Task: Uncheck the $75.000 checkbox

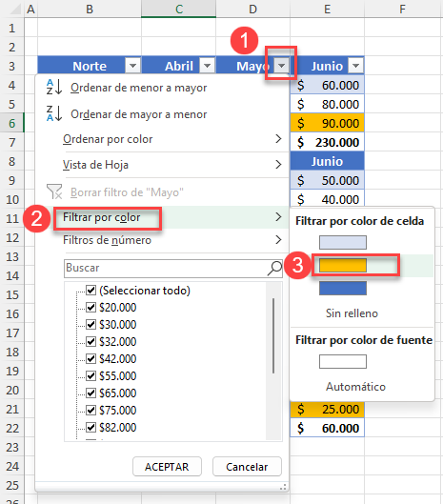Action: pyautogui.click(x=91, y=410)
